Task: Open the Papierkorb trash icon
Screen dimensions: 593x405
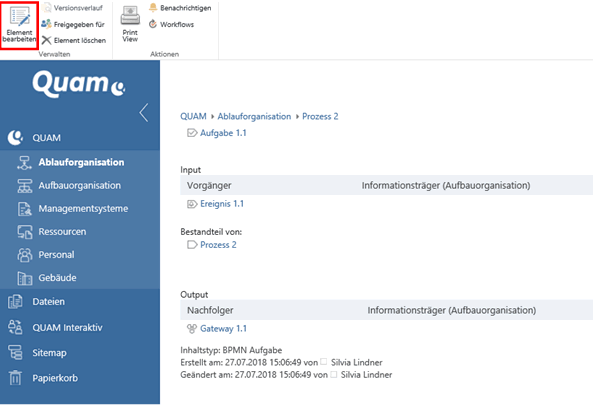Action: [15, 377]
